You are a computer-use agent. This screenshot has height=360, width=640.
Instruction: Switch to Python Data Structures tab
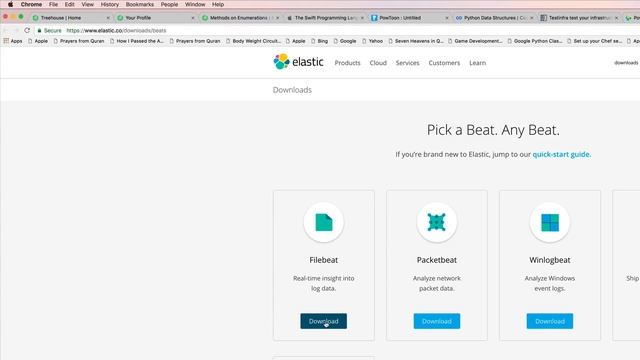[494, 18]
